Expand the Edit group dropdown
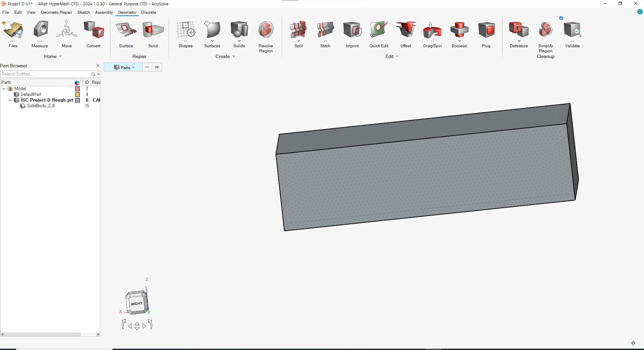The height and width of the screenshot is (350, 644). pos(397,57)
